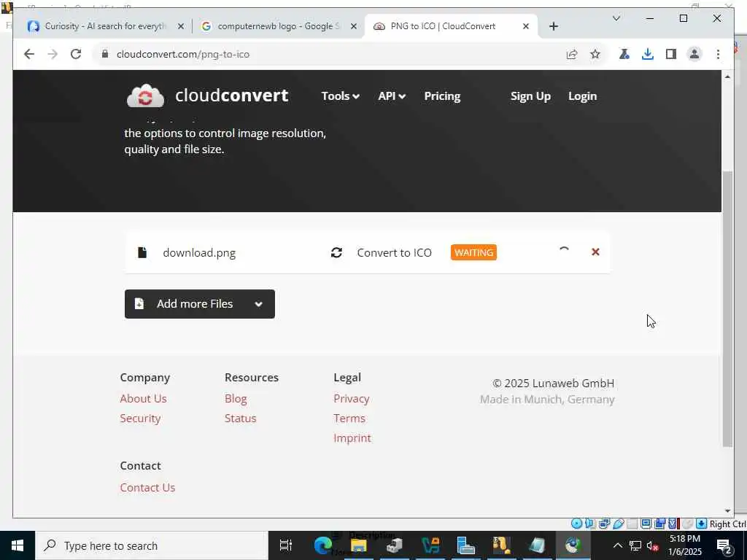Click the file icon next to download.png
This screenshot has height=560, width=747.
click(x=142, y=252)
